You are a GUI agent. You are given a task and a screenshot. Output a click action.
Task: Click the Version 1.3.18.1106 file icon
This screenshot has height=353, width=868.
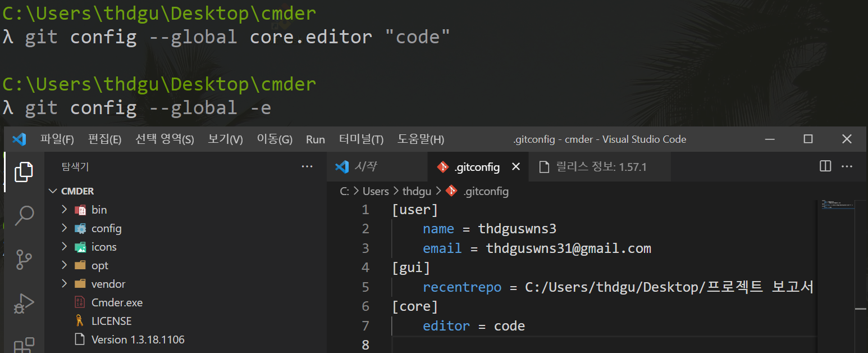click(x=80, y=340)
